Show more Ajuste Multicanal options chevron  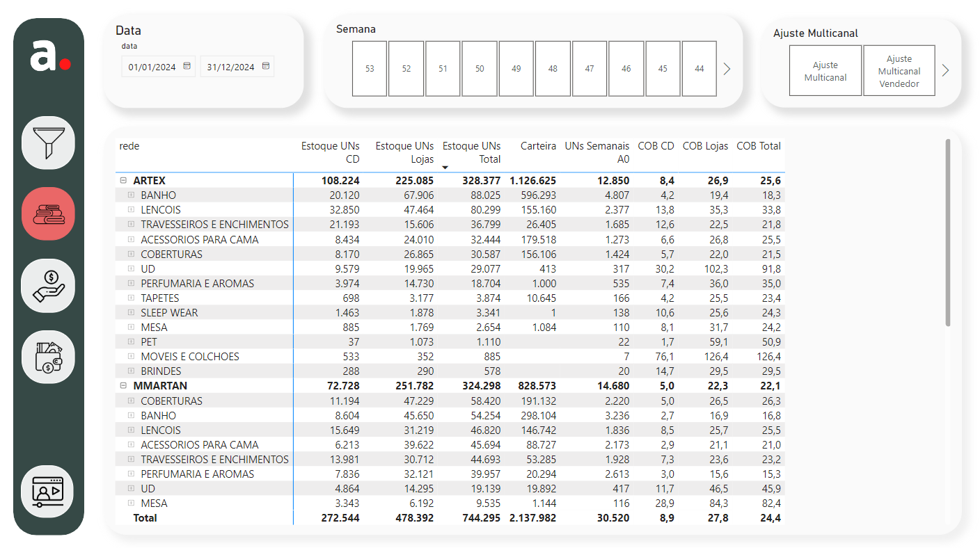pyautogui.click(x=945, y=70)
